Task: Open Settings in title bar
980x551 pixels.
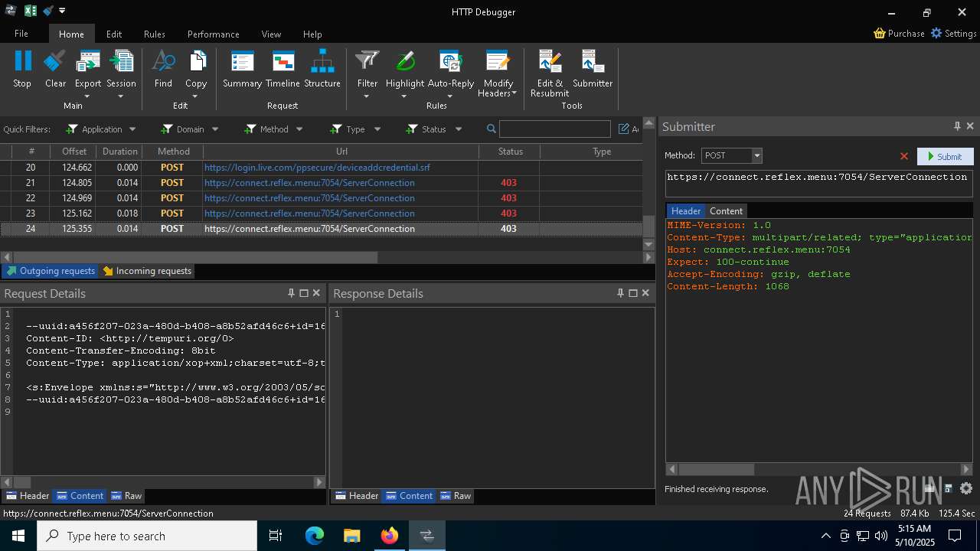Action: coord(953,34)
